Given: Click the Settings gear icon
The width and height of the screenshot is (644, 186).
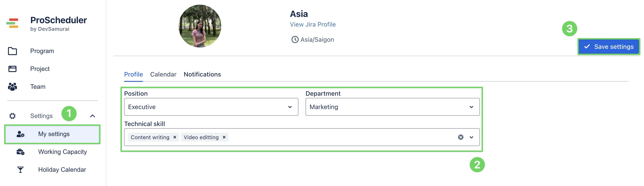Looking at the screenshot, I should click(12, 116).
